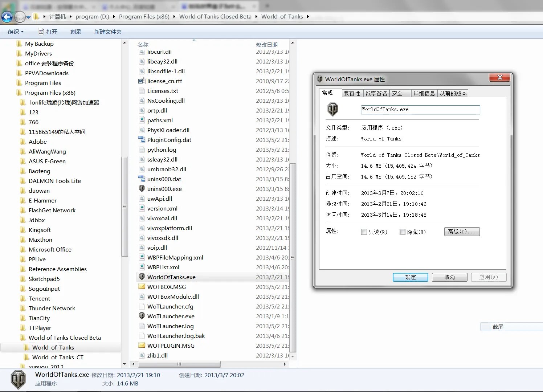Click the WOTBOX.MSG envelope icon

(142, 287)
